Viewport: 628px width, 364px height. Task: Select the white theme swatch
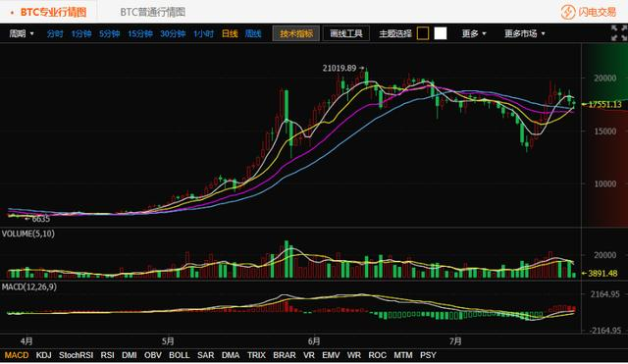(x=441, y=33)
